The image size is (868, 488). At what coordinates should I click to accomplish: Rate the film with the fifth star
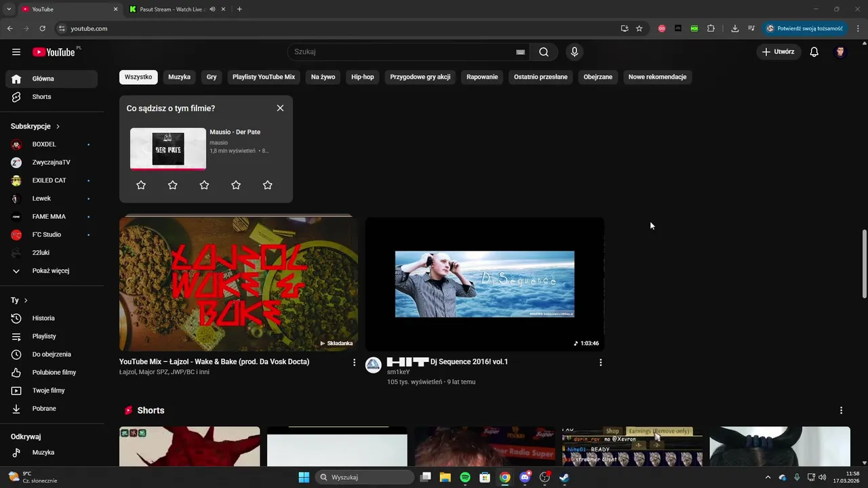pyautogui.click(x=267, y=185)
